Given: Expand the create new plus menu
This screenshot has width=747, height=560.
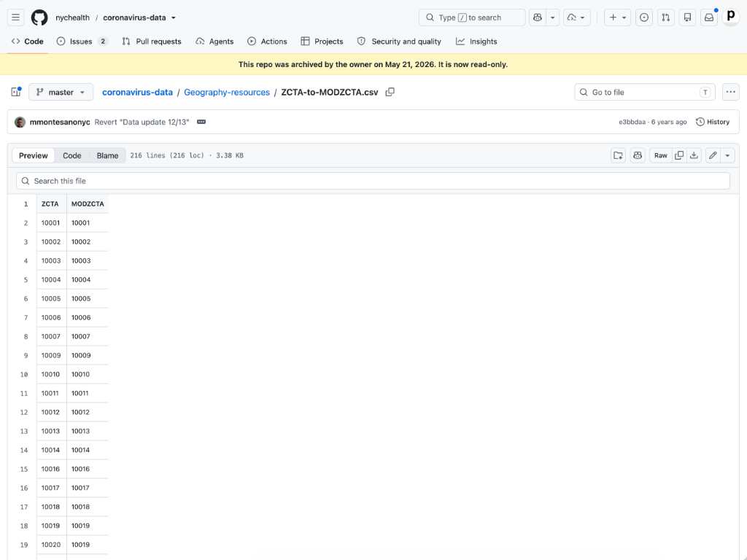Looking at the screenshot, I should click(x=617, y=17).
